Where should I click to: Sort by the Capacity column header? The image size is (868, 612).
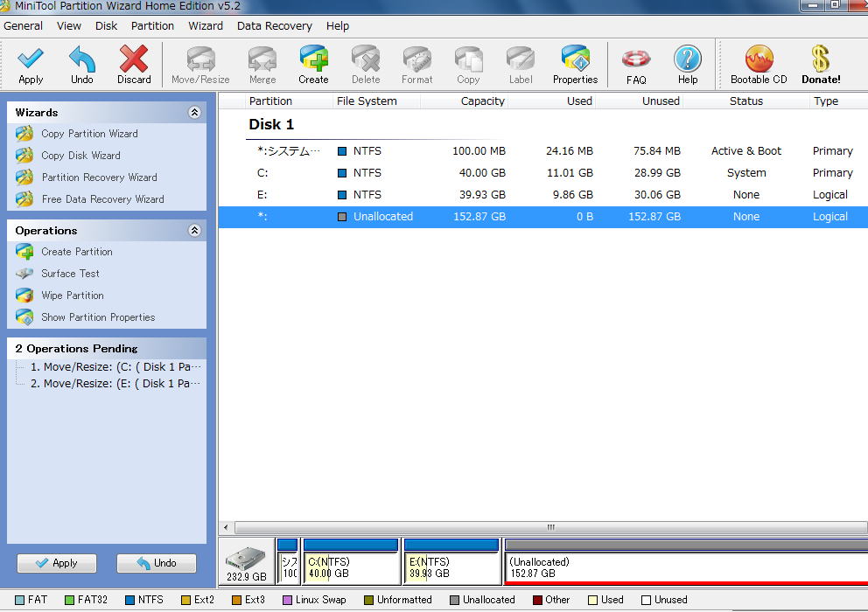[464, 101]
